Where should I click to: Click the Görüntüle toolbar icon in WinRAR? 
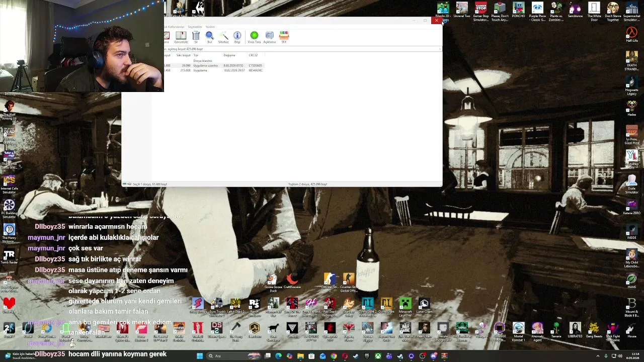[x=181, y=37]
